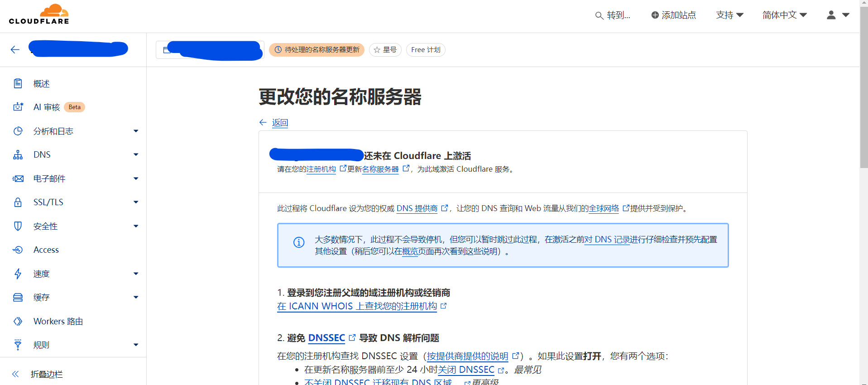
Task: Expand the DNS submenu arrow
Action: (136, 154)
